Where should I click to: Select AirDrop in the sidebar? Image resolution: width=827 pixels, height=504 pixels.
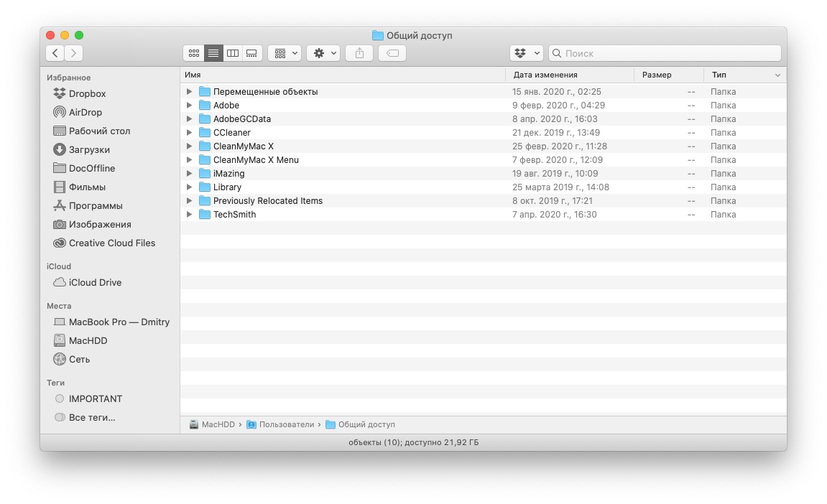point(86,112)
